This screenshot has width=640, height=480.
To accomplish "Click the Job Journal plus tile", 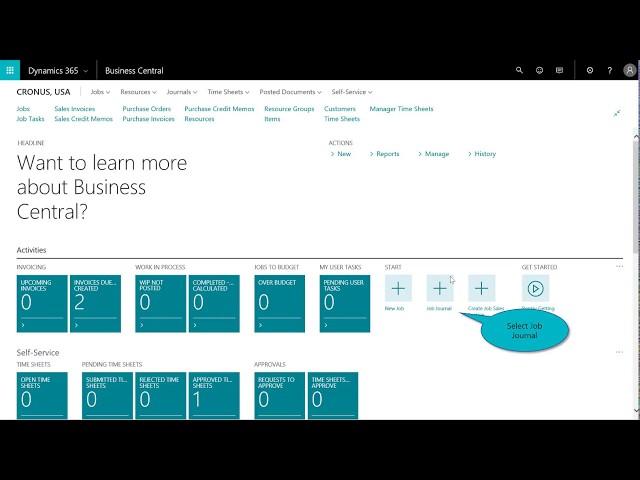I will 440,289.
